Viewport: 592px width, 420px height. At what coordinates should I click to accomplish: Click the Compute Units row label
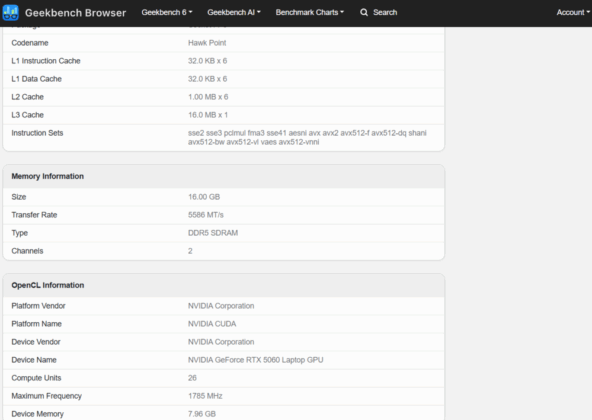(36, 378)
